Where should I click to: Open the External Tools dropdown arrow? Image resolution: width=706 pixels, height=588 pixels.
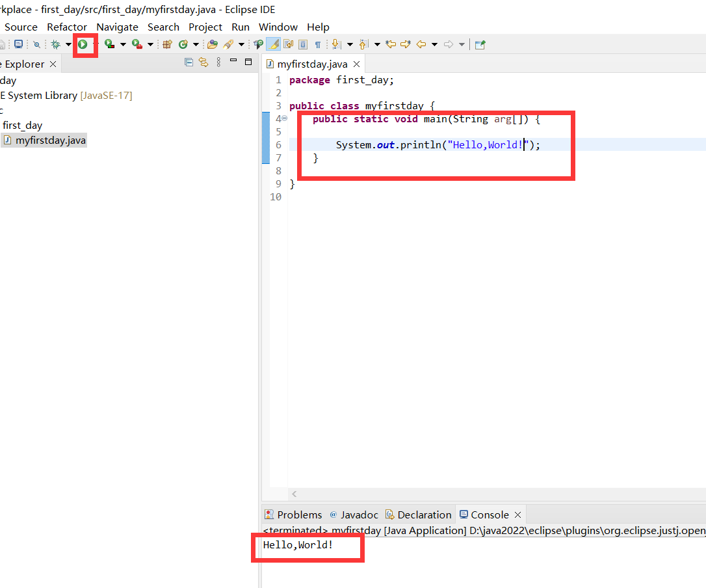click(x=150, y=44)
